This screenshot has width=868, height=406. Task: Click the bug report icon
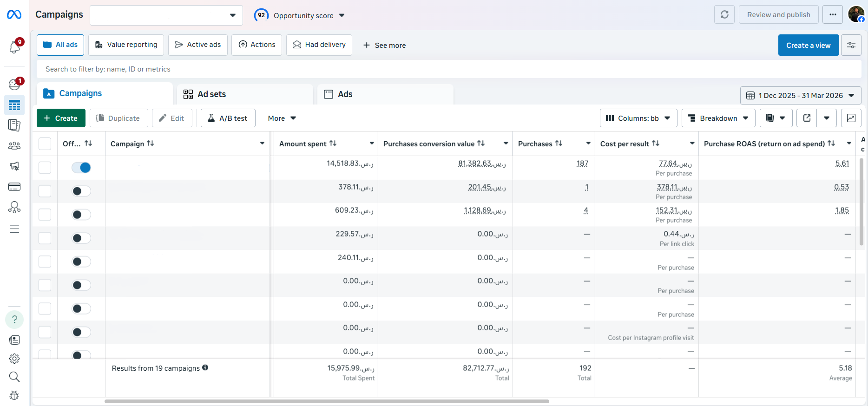tap(14, 395)
